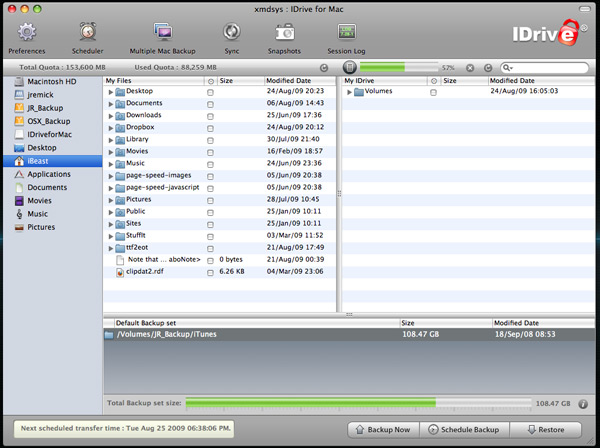This screenshot has width=600, height=448.
Task: Cancel transfer with the X icon
Action: [470, 68]
